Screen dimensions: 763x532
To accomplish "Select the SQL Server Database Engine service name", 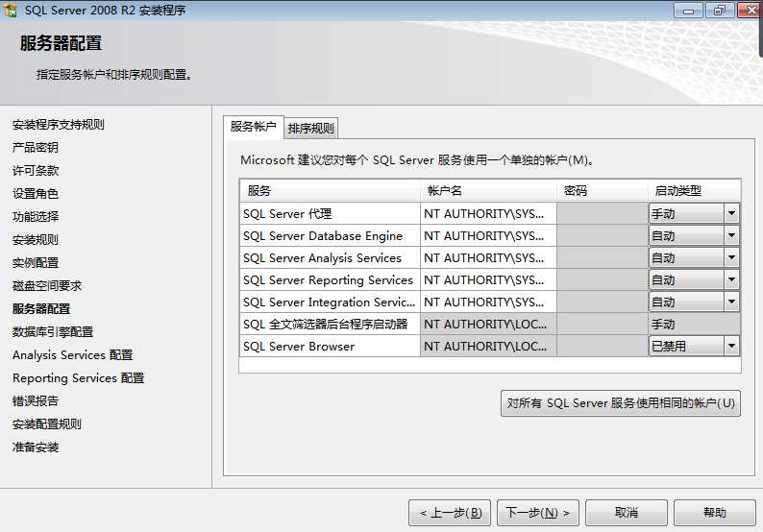I will pos(330,236).
